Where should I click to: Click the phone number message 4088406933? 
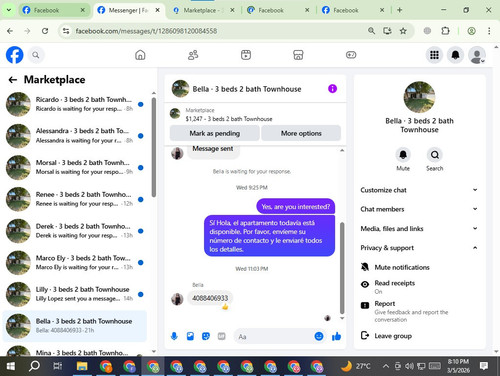210,298
